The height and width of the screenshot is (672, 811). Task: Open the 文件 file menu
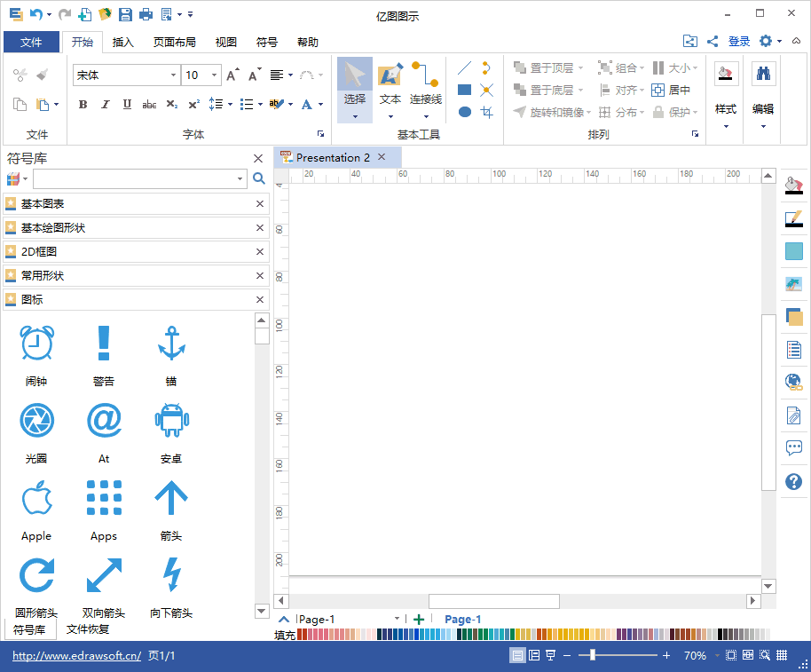point(32,42)
